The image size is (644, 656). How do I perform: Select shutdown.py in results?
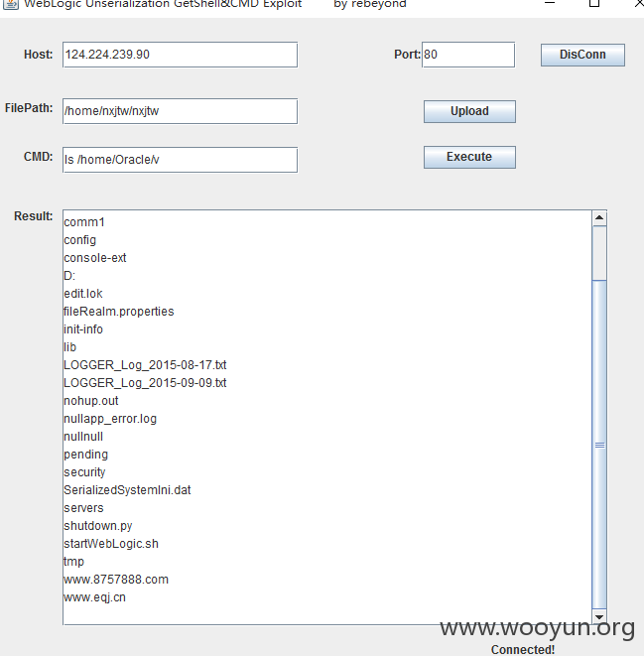98,526
